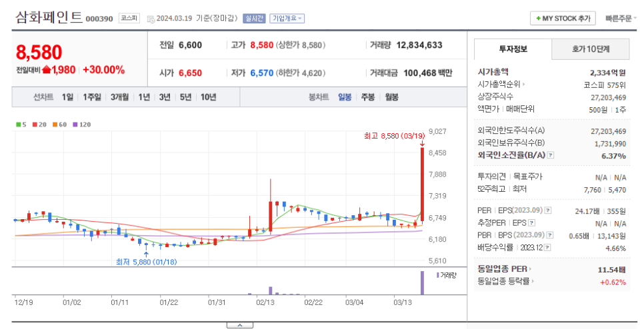Viewport: 644px width, 329px height.
Task: Click the 02/13 date on chart axis
Action: click(x=265, y=303)
